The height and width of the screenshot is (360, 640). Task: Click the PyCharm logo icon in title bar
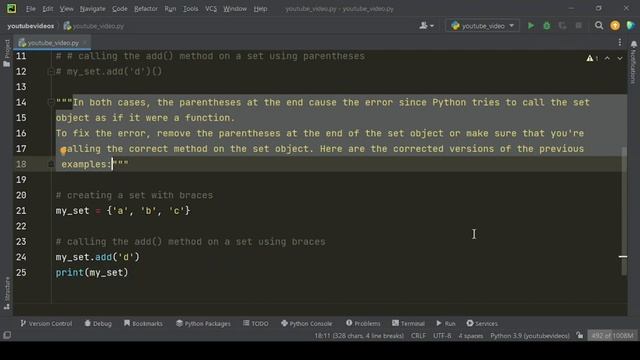pyautogui.click(x=11, y=8)
